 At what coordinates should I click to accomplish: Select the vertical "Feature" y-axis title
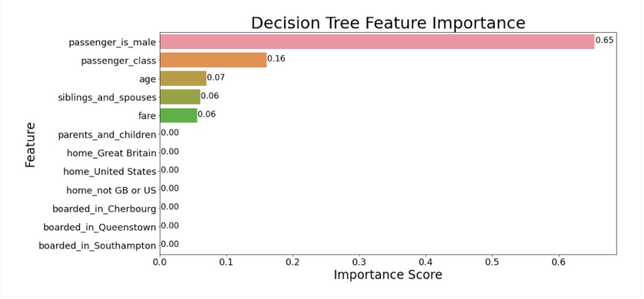pos(31,144)
